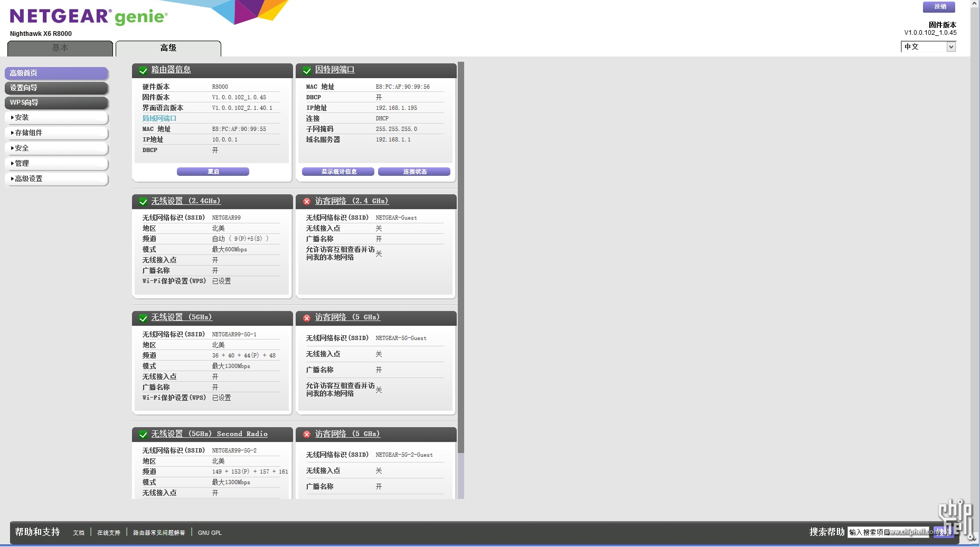Open the GNU GPL footer link
This screenshot has width=980, height=547.
(x=210, y=533)
